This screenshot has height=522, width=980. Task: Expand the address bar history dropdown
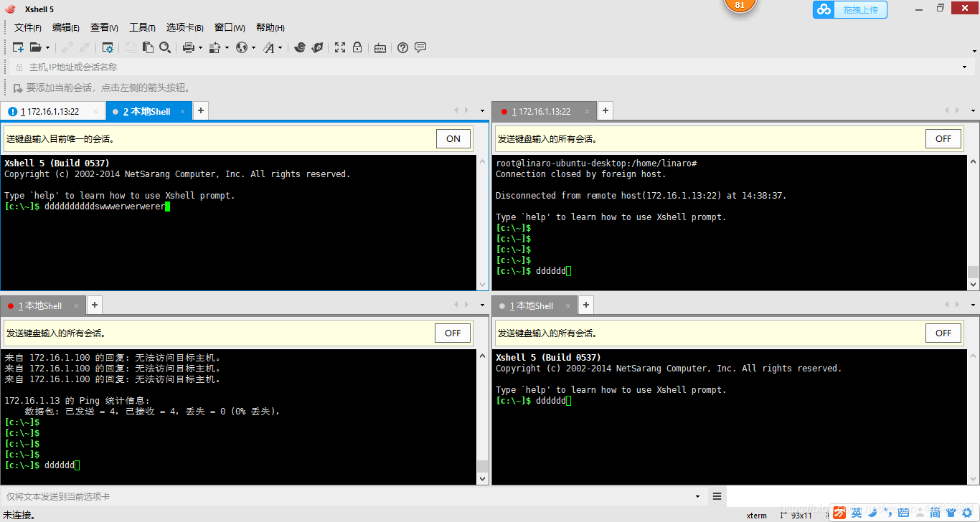pos(964,67)
